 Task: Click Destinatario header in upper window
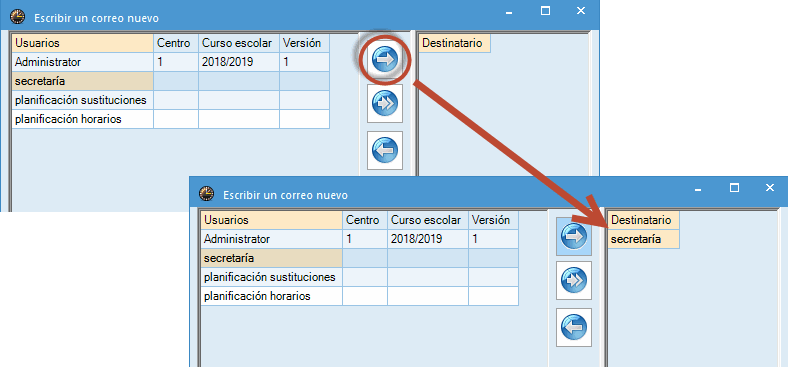point(455,43)
